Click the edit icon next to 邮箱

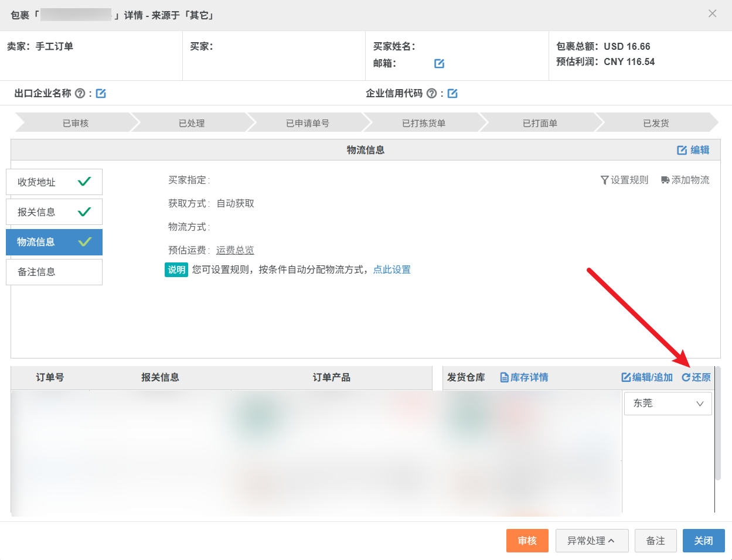pos(439,63)
